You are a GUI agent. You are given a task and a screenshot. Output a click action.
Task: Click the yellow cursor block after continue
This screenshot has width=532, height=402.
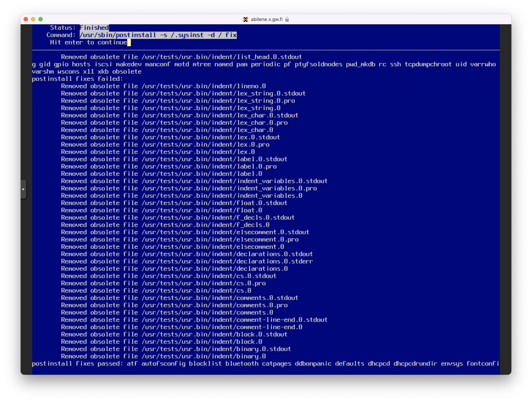(129, 43)
